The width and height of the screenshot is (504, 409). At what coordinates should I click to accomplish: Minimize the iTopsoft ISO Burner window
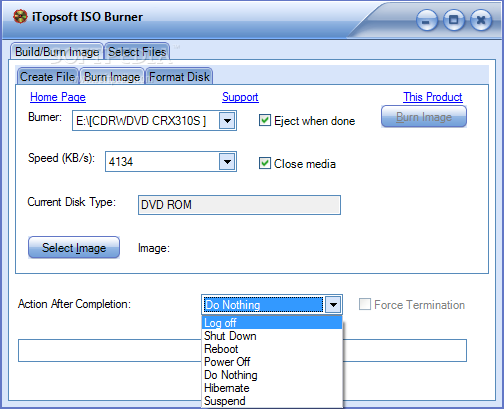[x=427, y=21]
